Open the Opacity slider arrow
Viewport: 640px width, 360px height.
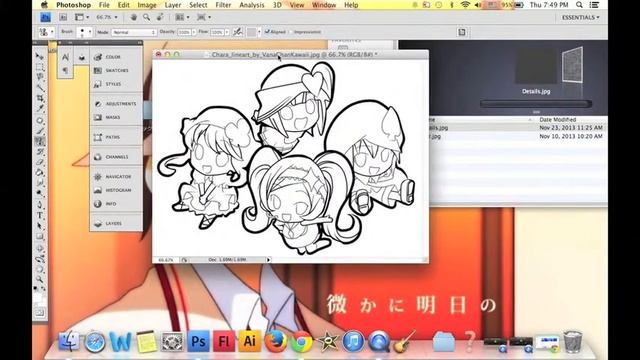pyautogui.click(x=194, y=32)
